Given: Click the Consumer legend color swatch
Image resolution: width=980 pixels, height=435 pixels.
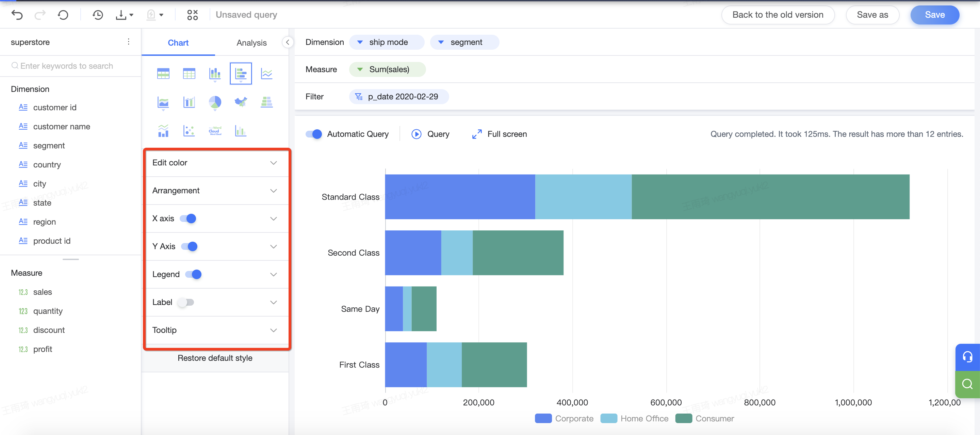Looking at the screenshot, I should click(684, 419).
